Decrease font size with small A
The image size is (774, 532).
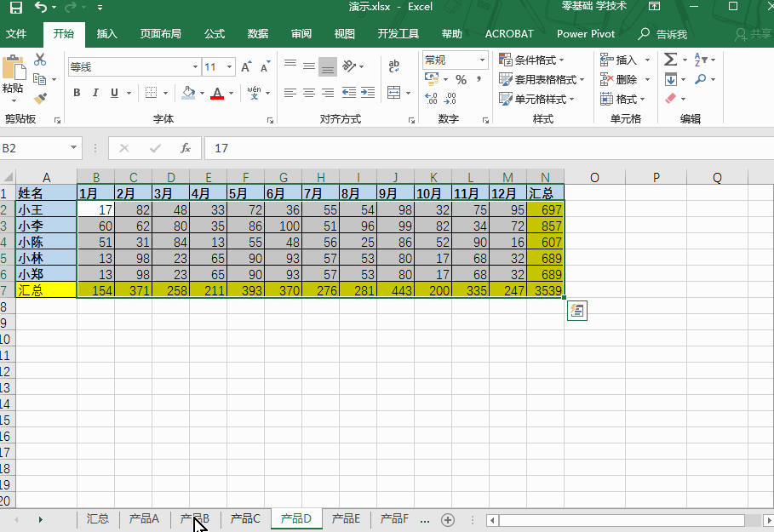click(265, 67)
